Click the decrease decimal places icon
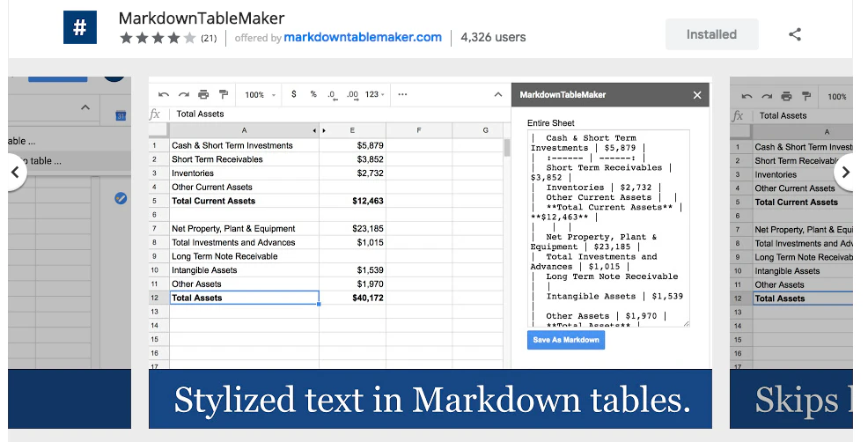Image resolution: width=868 pixels, height=442 pixels. point(332,95)
